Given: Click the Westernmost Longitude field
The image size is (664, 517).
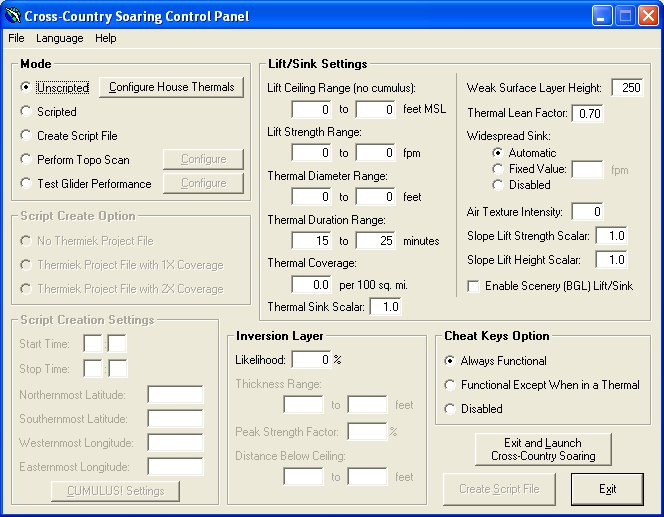Looking at the screenshot, I should (x=175, y=442).
